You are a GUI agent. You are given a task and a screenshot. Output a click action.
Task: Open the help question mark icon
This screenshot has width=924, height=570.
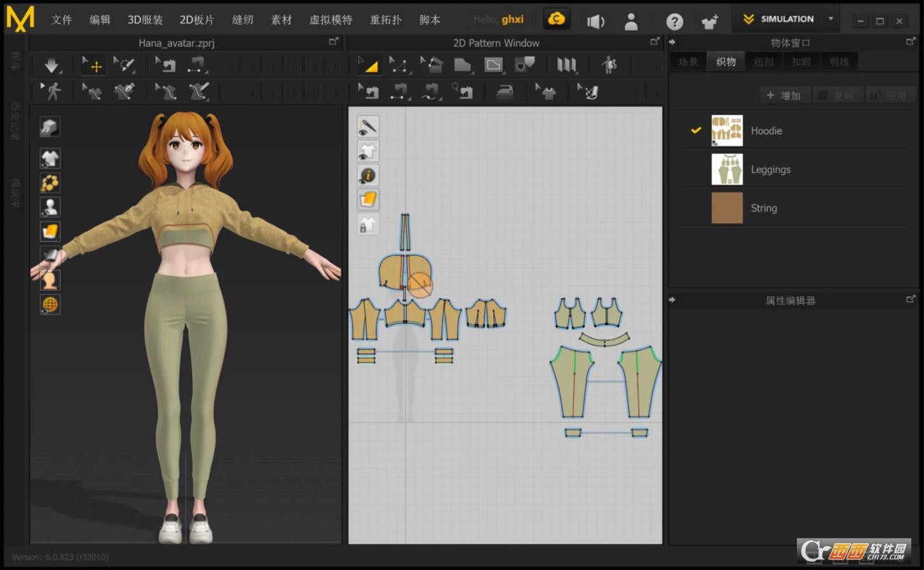pyautogui.click(x=674, y=22)
